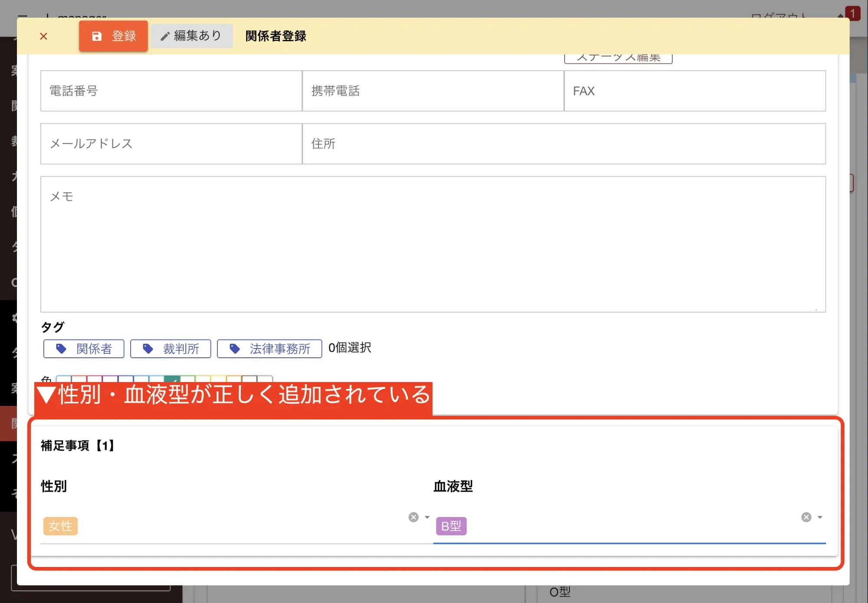Image resolution: width=868 pixels, height=603 pixels.
Task: Toggle the 法律事務所 tag
Action: click(269, 349)
